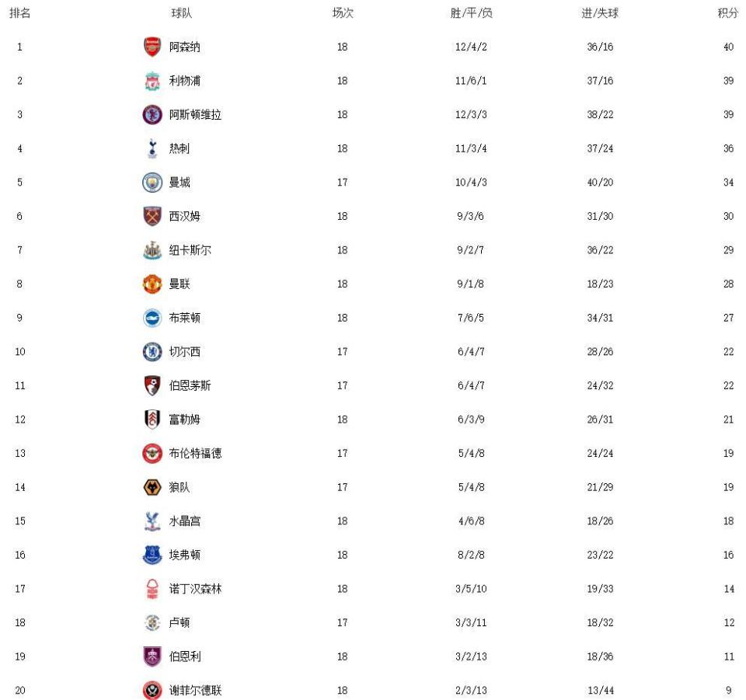The image size is (746, 700).
Task: Open the Manchester City crest icon
Action: click(x=152, y=183)
